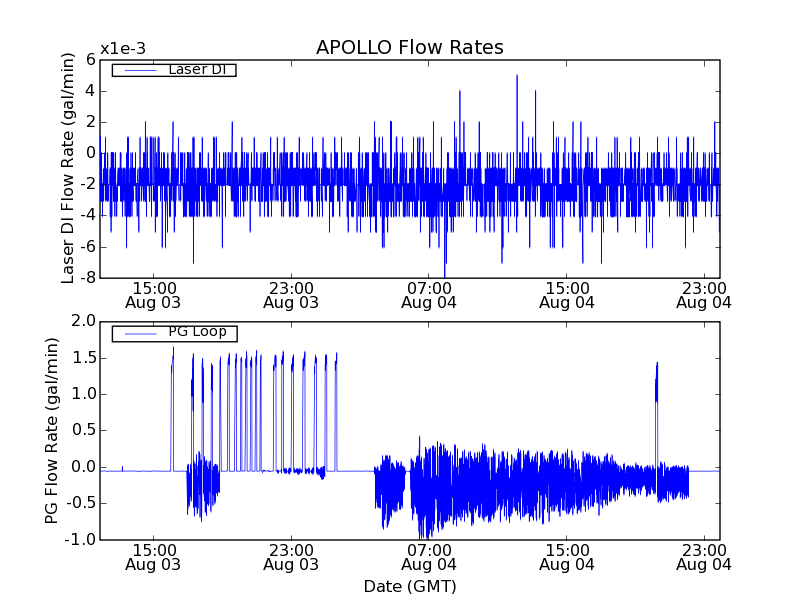Click the Laser DI blue line sample in legend
The width and height of the screenshot is (800, 600).
141,70
